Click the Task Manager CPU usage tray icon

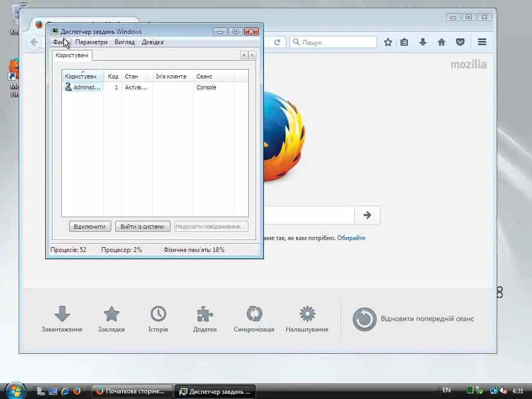click(470, 391)
